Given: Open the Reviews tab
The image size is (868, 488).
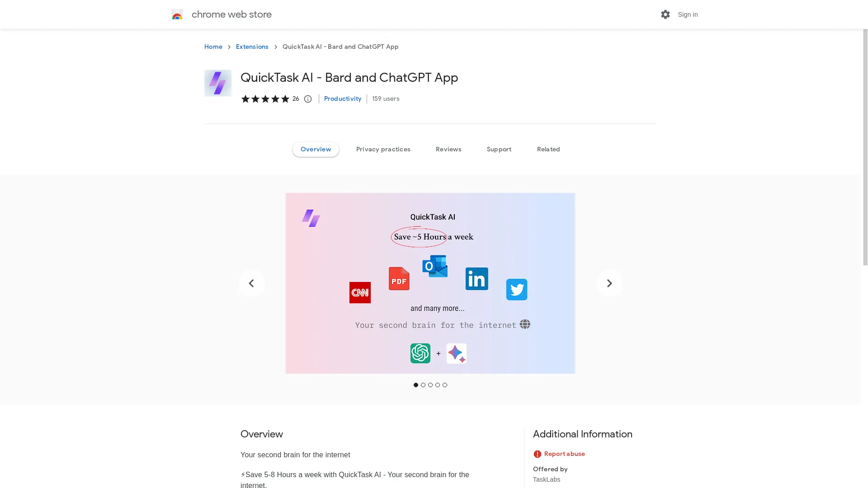Looking at the screenshot, I should coord(448,150).
